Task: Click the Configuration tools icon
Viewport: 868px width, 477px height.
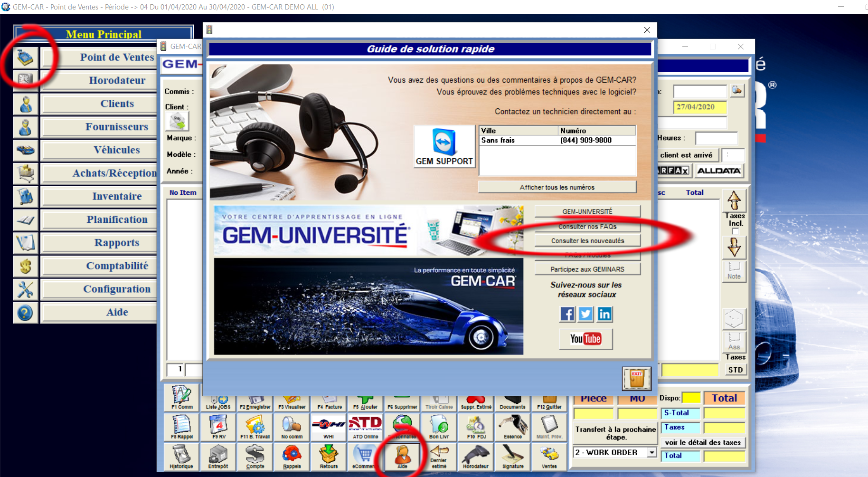Action: click(x=26, y=289)
